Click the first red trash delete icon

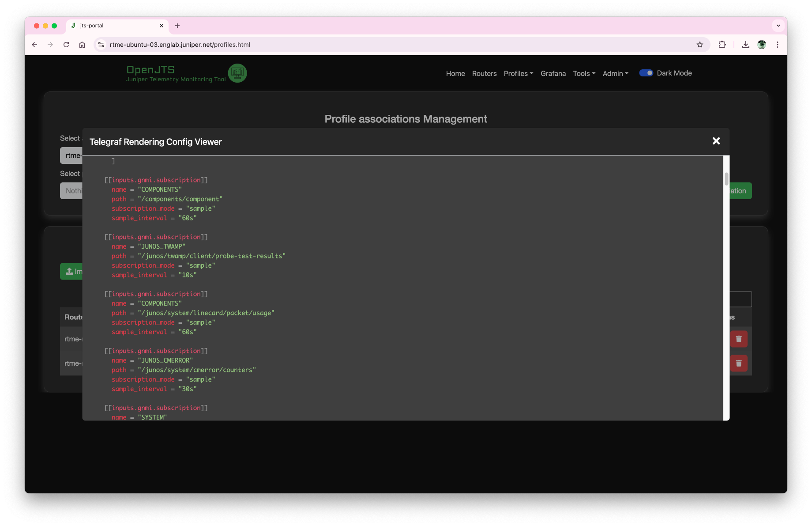tap(738, 339)
